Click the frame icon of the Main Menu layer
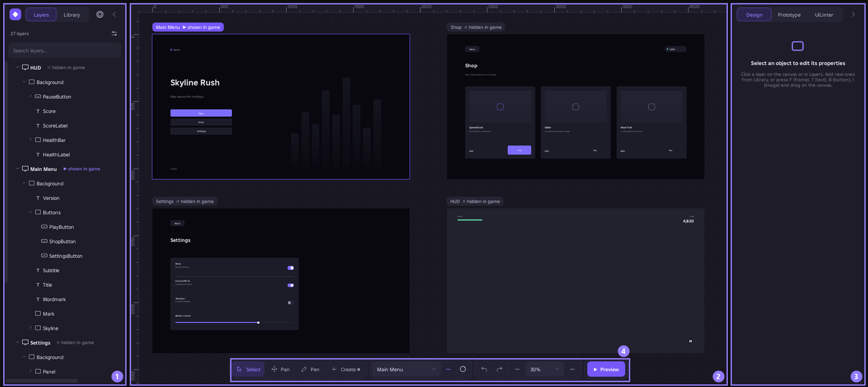Screen dimensions: 868x387 coord(25,169)
